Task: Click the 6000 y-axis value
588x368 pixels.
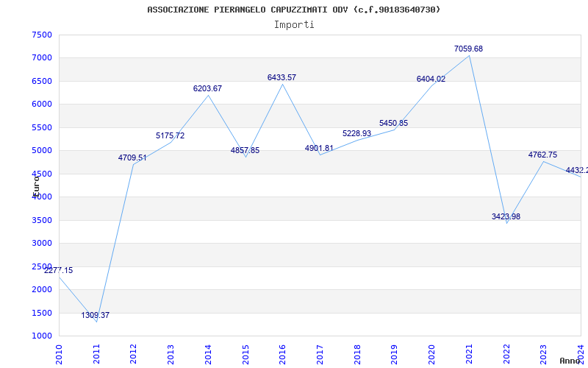Action: [42, 105]
